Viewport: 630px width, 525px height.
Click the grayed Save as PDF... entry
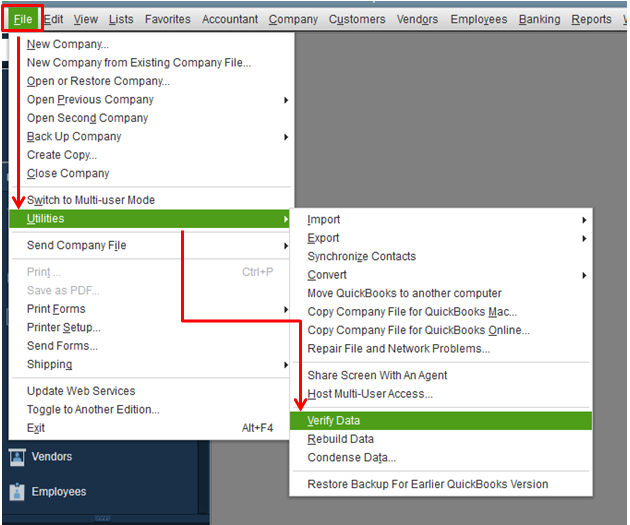coord(150,290)
